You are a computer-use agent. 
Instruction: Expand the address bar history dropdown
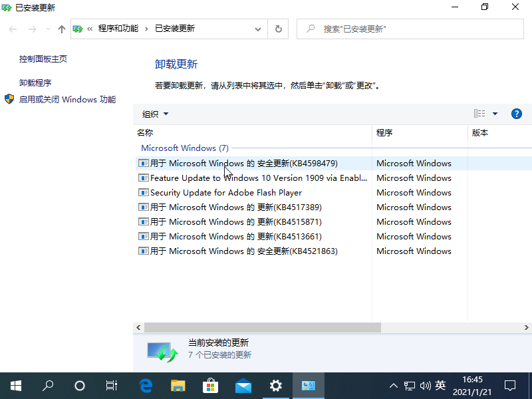(258, 29)
